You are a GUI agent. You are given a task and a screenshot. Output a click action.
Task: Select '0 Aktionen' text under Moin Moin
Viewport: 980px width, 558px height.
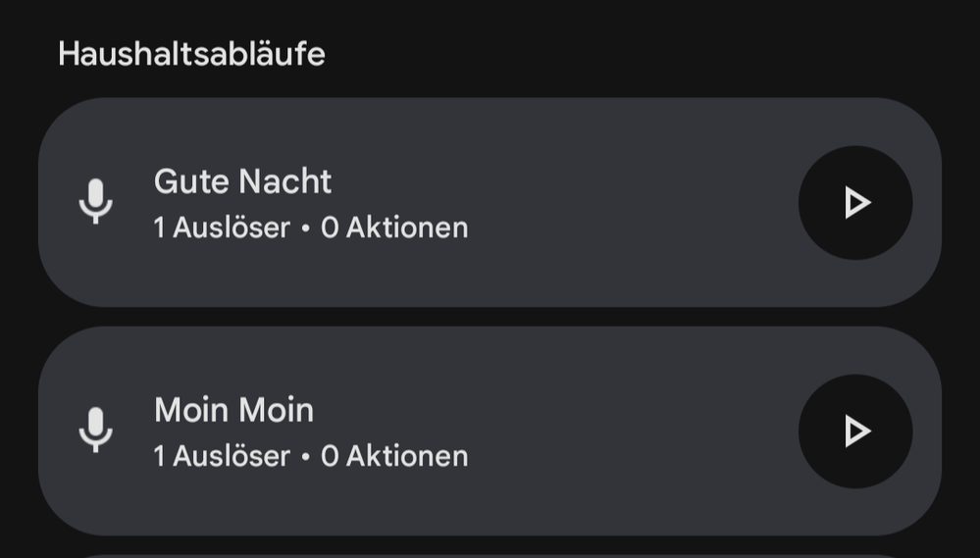(x=394, y=457)
